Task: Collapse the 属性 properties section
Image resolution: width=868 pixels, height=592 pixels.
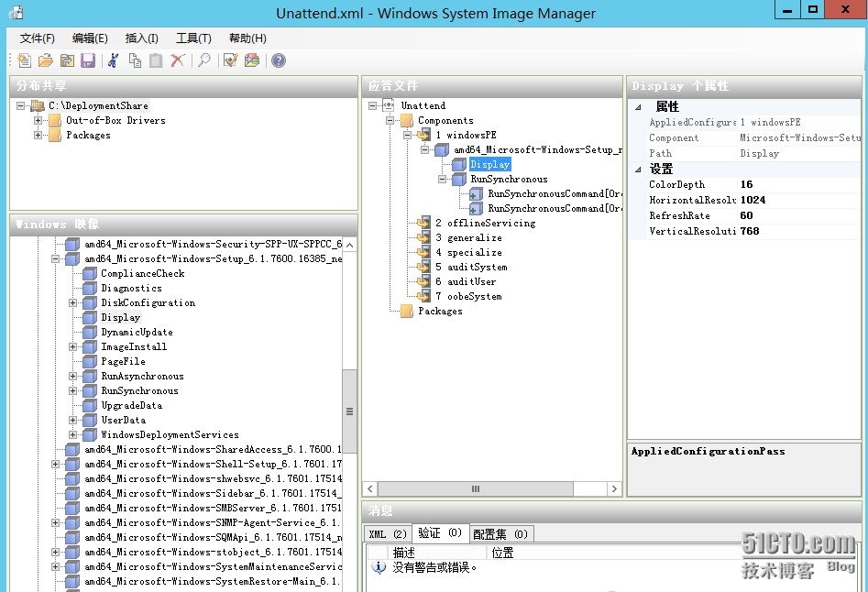Action: [638, 107]
